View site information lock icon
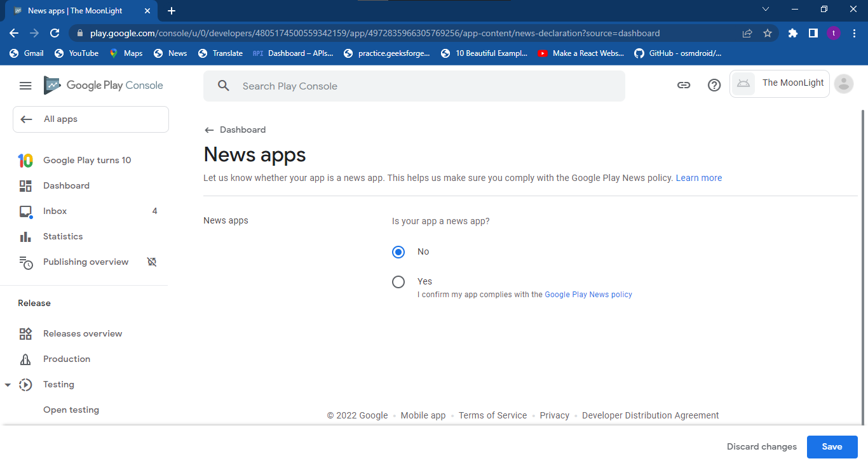The width and height of the screenshot is (868, 468). click(x=80, y=33)
